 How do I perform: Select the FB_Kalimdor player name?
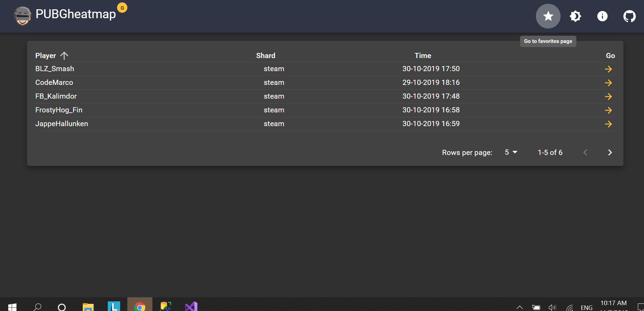click(56, 96)
